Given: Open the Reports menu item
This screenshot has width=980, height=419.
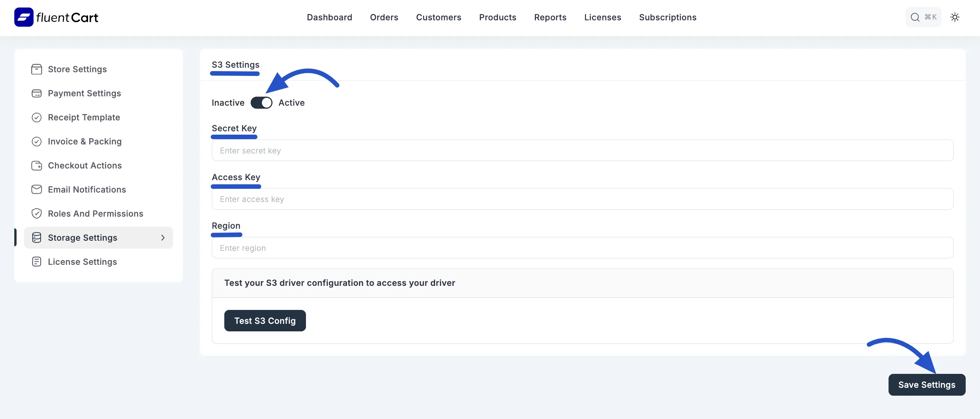Looking at the screenshot, I should click(x=550, y=17).
